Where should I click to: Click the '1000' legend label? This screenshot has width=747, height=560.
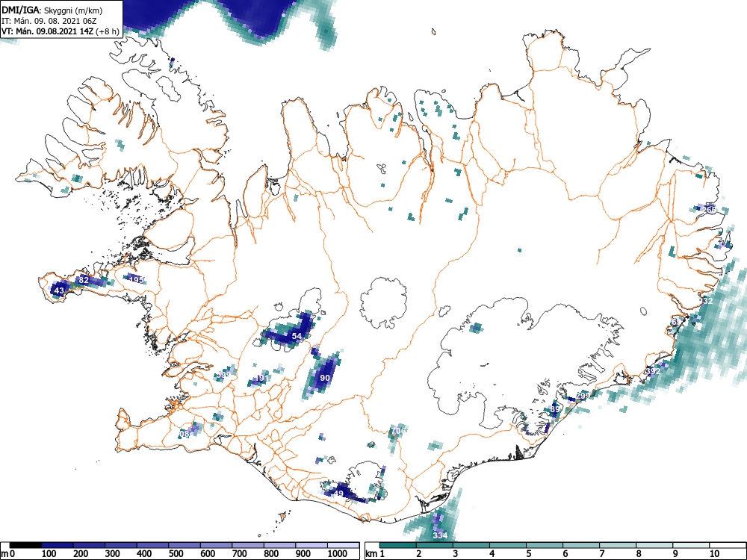point(338,554)
